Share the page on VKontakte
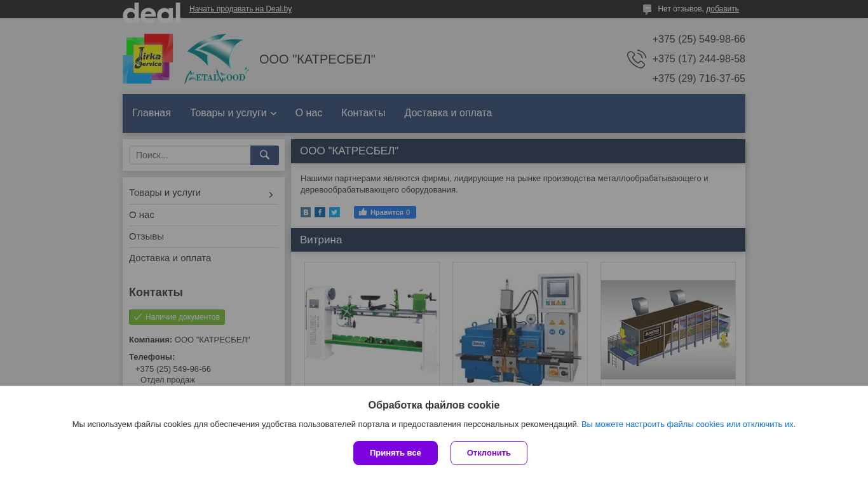 (x=306, y=212)
